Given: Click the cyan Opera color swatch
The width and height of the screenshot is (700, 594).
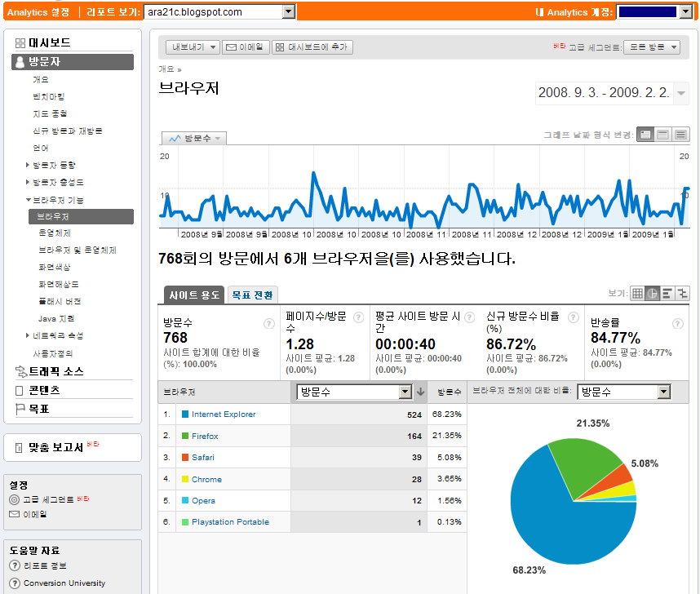Looking at the screenshot, I should (x=185, y=501).
